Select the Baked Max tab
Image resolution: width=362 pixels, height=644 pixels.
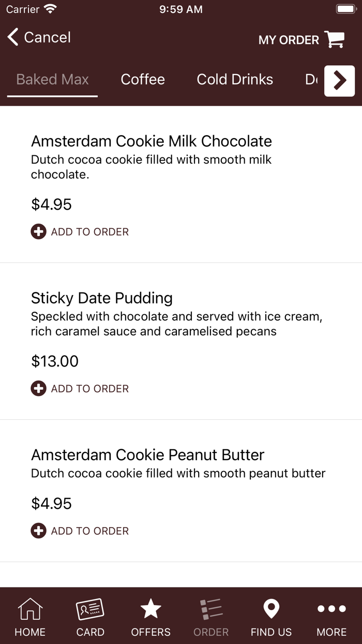point(52,79)
